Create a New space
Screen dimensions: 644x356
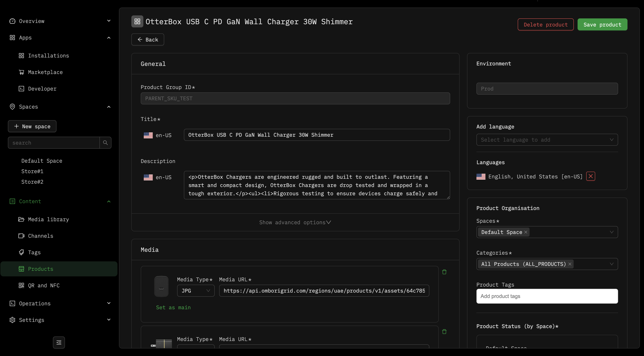(x=32, y=126)
